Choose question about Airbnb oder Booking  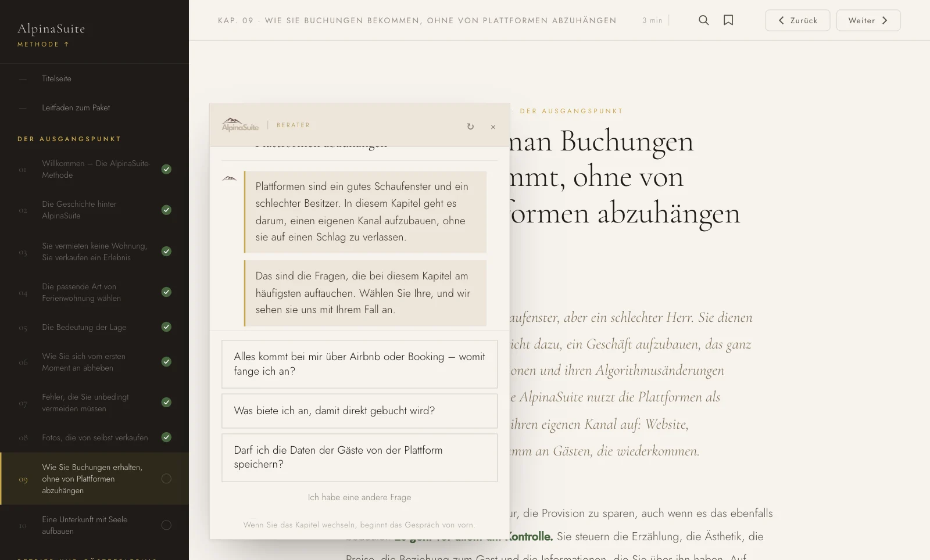click(359, 364)
